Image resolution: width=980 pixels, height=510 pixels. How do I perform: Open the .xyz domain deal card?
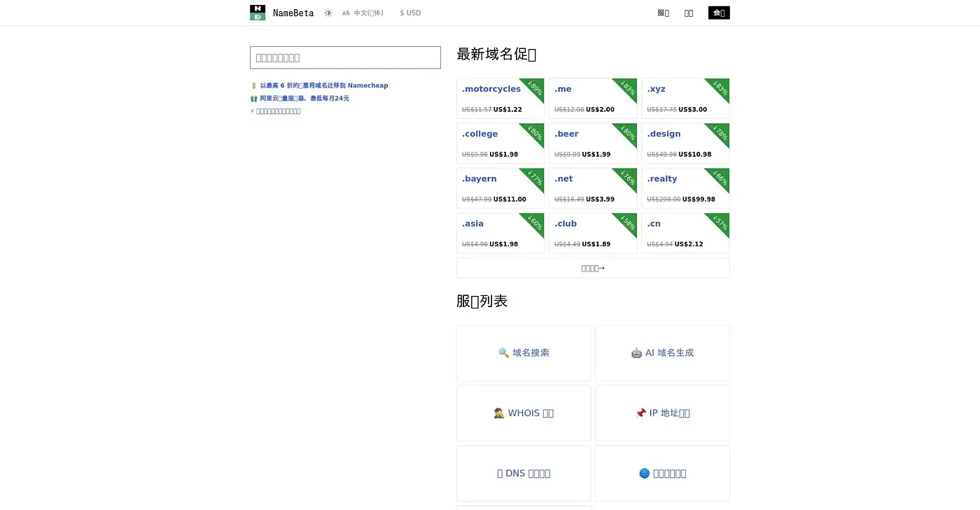coord(685,98)
